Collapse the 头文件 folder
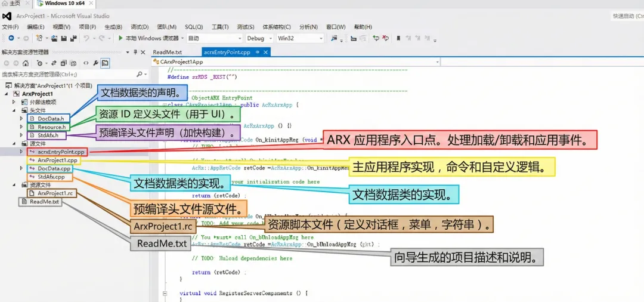This screenshot has width=644, height=302. coord(14,110)
